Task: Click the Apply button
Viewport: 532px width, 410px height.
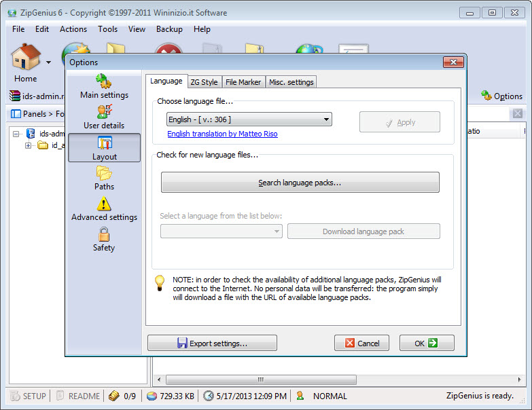Action: coord(400,122)
